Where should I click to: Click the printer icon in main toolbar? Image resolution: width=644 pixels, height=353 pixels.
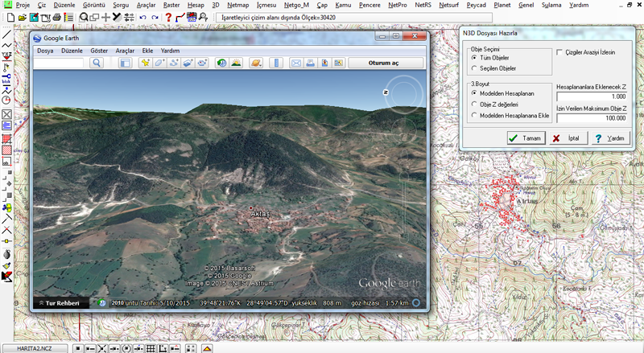click(57, 17)
